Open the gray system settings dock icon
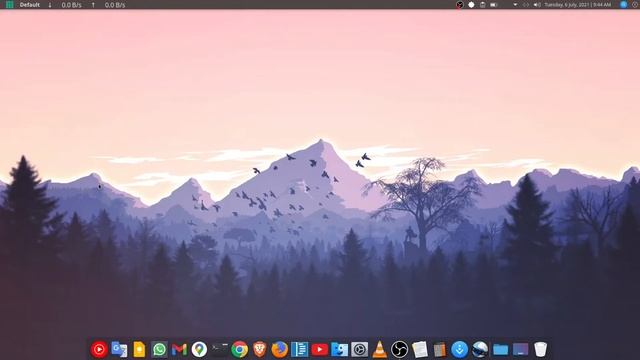The image size is (640, 360). pyautogui.click(x=360, y=349)
